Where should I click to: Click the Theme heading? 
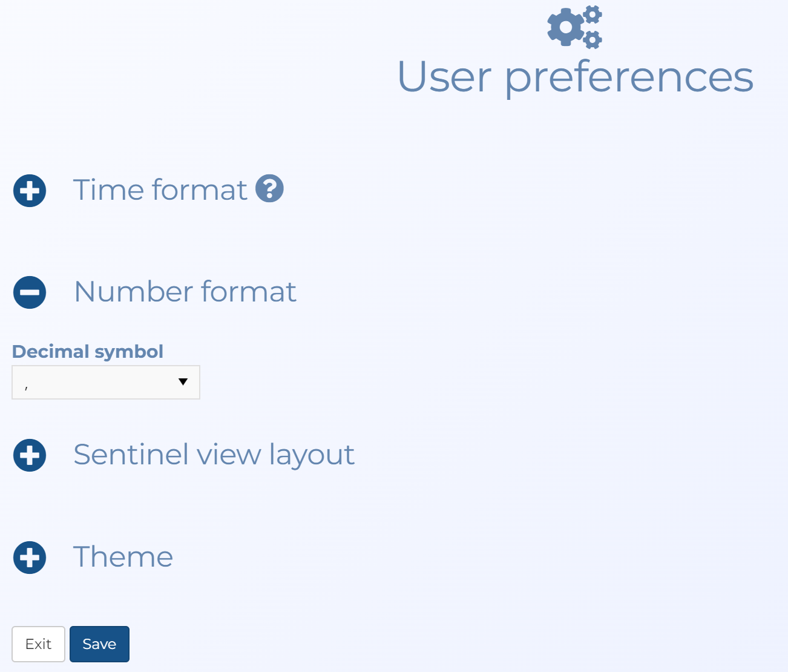coord(123,557)
